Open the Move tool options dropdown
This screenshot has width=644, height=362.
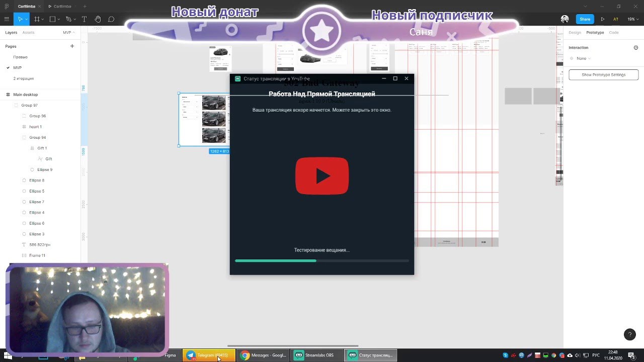coord(26,19)
